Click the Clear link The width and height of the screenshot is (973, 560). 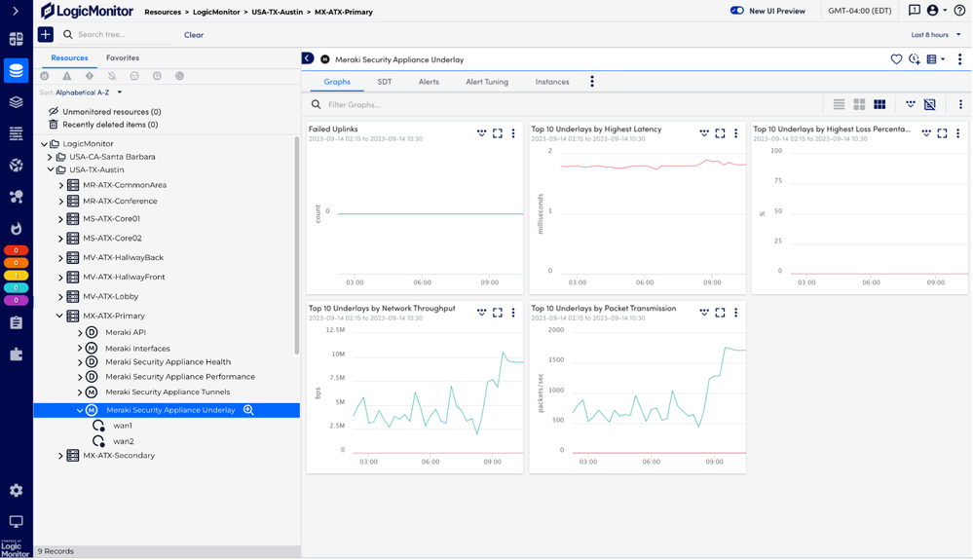coord(194,35)
